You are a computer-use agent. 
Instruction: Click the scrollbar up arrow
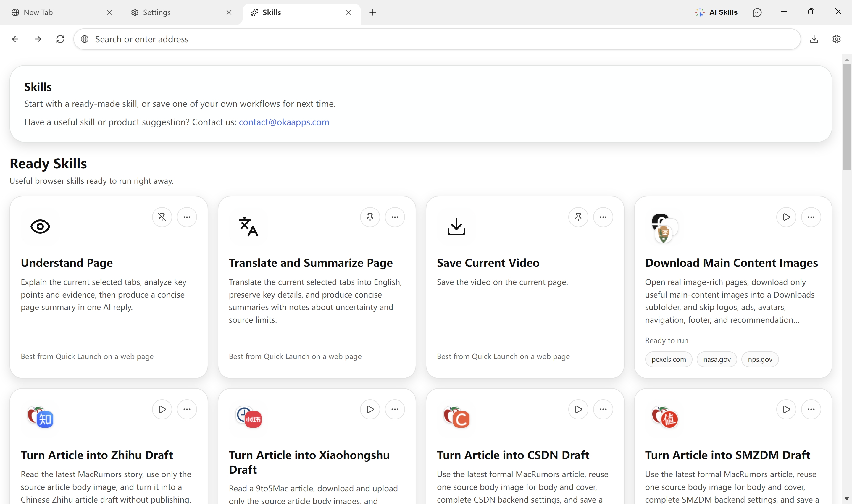(x=847, y=59)
